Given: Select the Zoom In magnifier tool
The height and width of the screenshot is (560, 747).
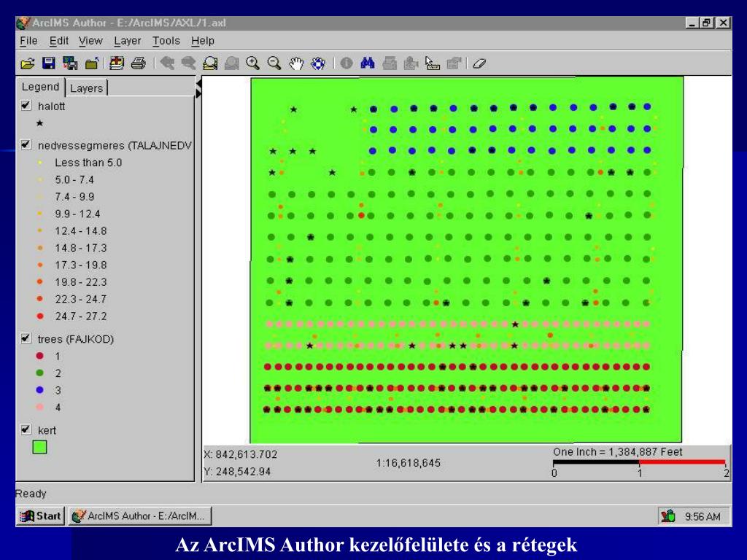Looking at the screenshot, I should 252,63.
